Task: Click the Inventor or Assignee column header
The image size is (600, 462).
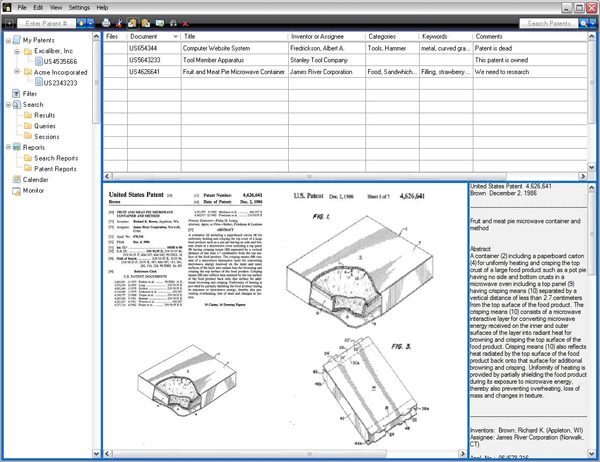Action: pyautogui.click(x=327, y=36)
